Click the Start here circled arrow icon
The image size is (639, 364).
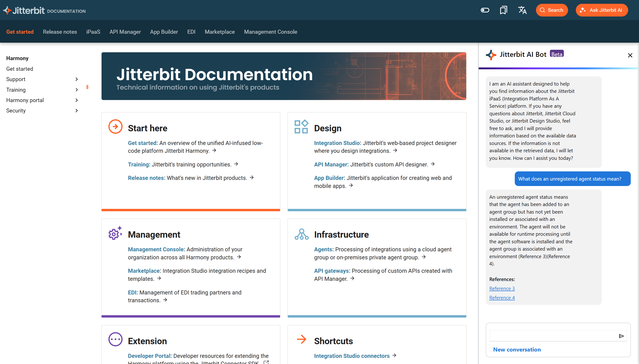tap(115, 127)
